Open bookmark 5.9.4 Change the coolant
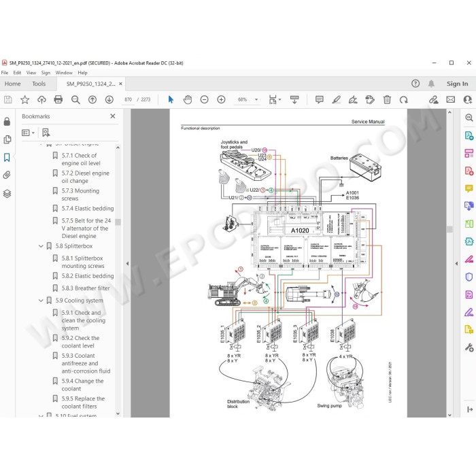 82,385
